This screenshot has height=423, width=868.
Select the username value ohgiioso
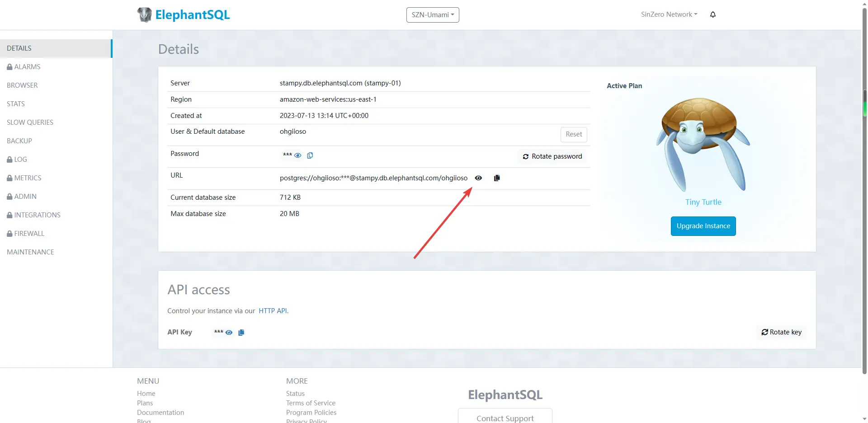click(x=292, y=132)
